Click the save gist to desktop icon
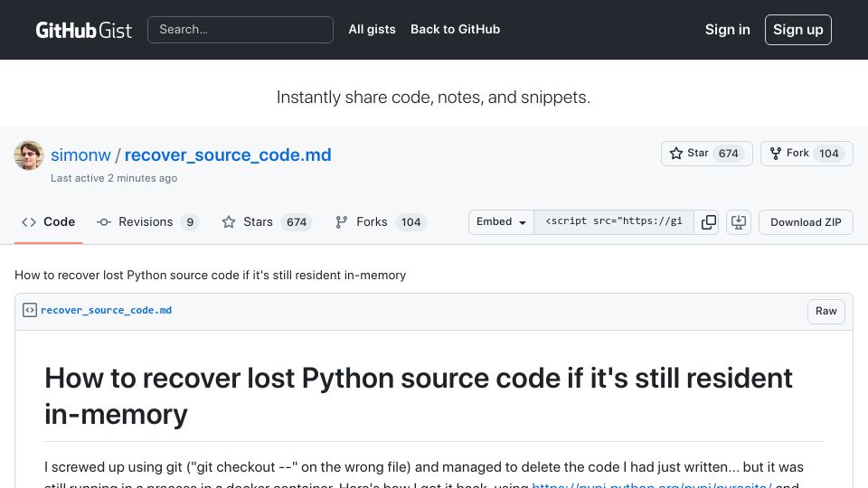Viewport: 868px width, 488px height. pos(739,222)
